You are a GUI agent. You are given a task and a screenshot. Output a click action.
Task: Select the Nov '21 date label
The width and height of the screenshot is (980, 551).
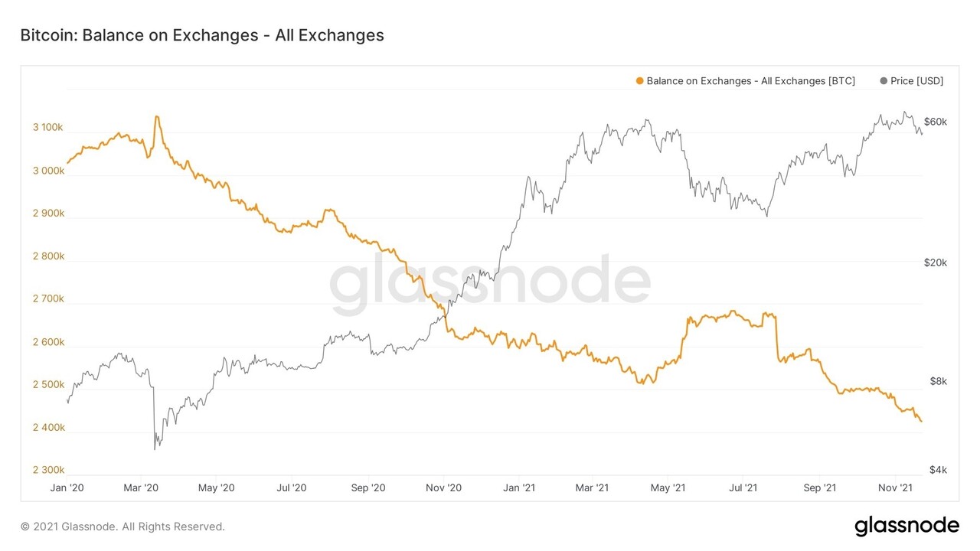pyautogui.click(x=894, y=487)
